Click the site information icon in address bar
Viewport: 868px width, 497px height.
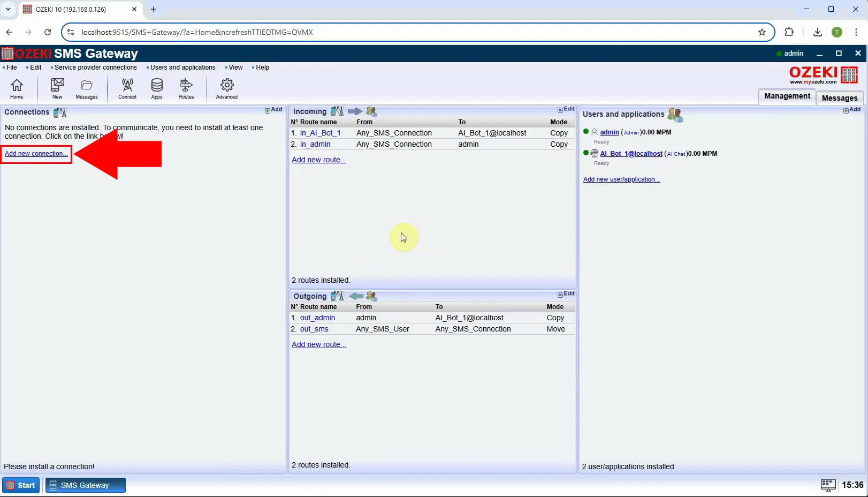point(71,32)
